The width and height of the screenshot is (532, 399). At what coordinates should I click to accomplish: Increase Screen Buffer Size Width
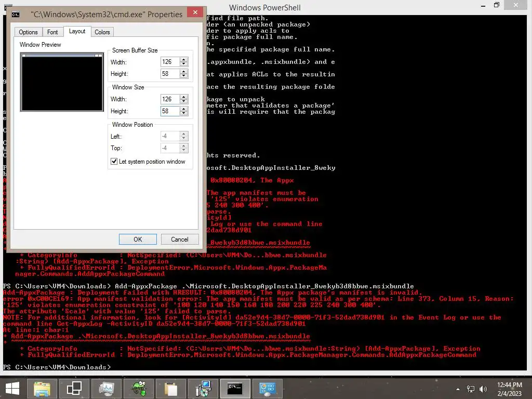point(183,59)
